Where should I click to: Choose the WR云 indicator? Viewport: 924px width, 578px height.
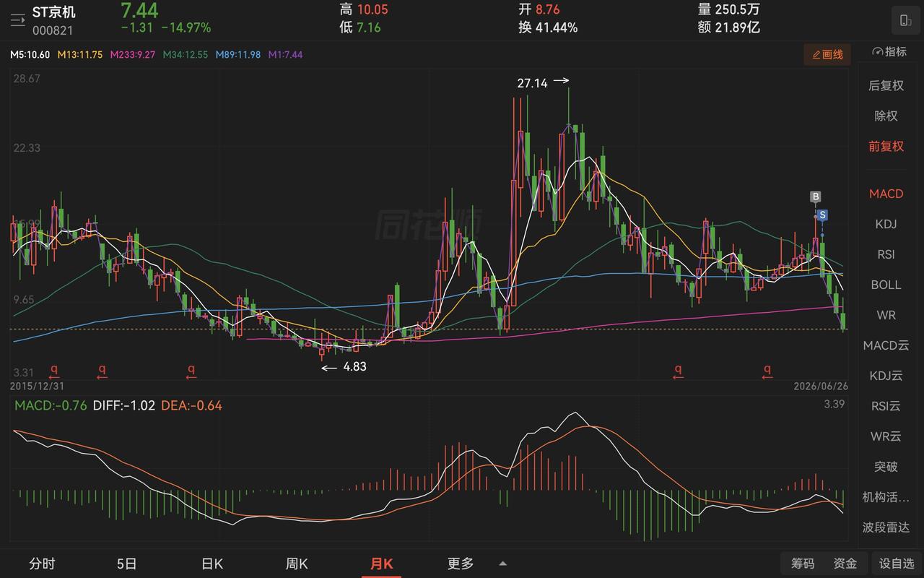886,436
